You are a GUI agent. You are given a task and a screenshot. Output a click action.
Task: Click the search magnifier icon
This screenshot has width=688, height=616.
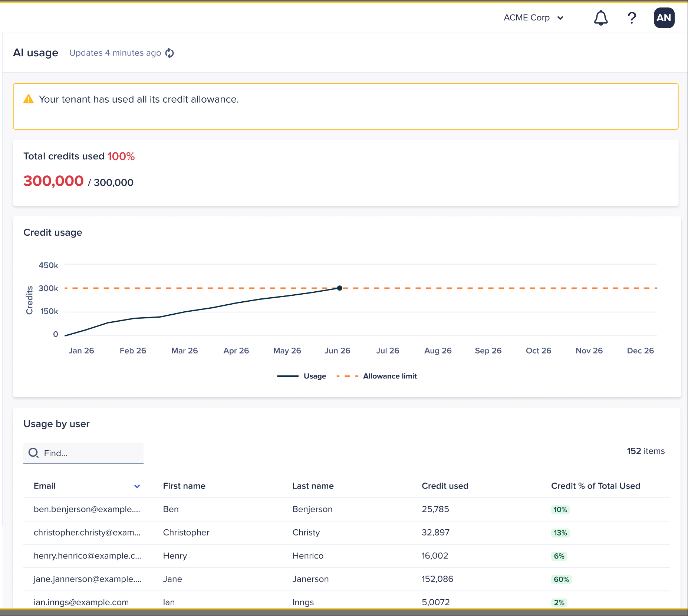pyautogui.click(x=33, y=453)
